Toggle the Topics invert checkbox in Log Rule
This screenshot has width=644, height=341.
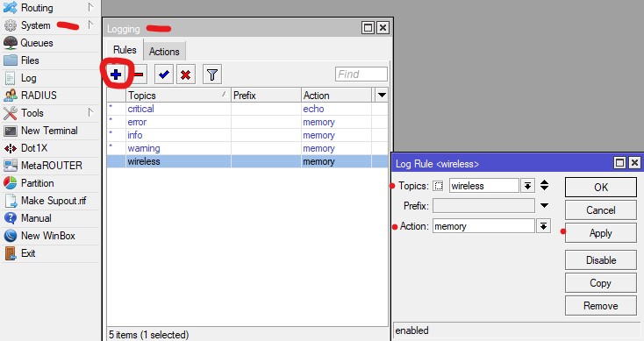point(438,186)
